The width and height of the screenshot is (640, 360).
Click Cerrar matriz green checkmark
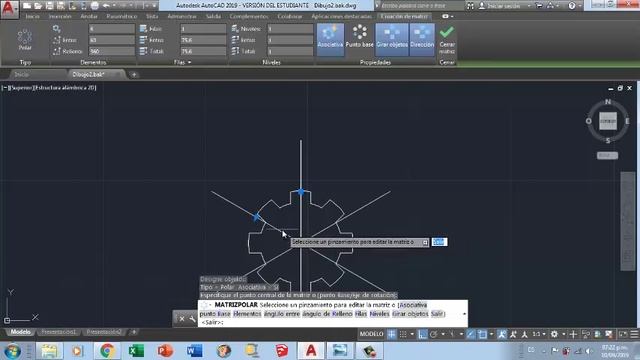point(447,40)
